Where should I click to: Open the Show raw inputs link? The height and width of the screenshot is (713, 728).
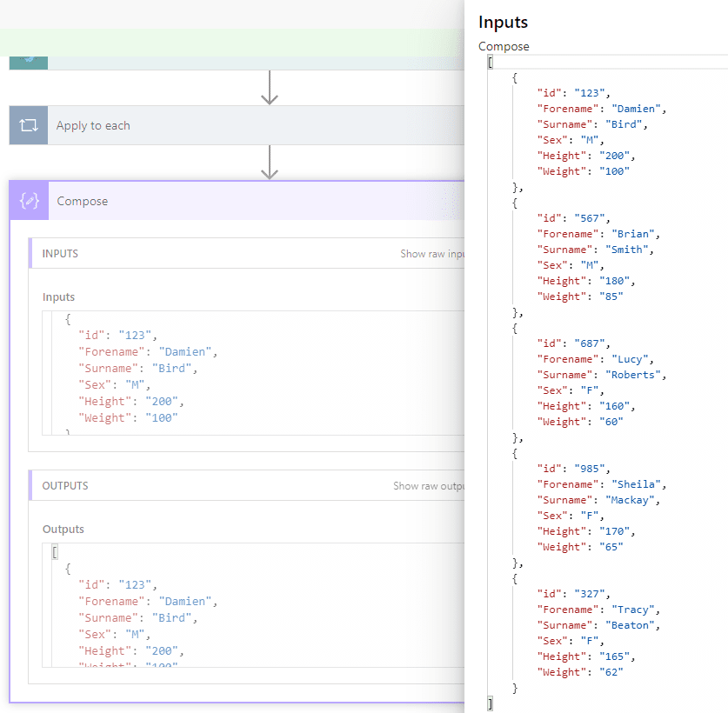[x=431, y=254]
